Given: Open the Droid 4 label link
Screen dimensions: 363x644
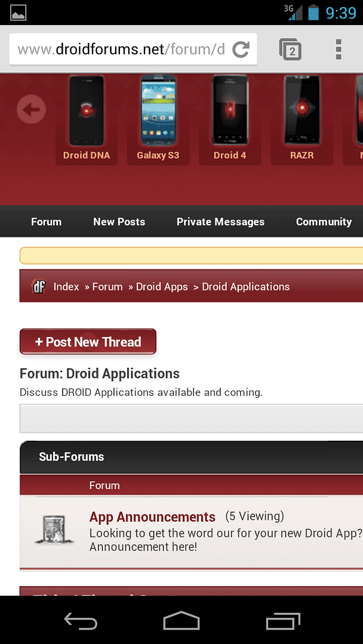Looking at the screenshot, I should (230, 156).
